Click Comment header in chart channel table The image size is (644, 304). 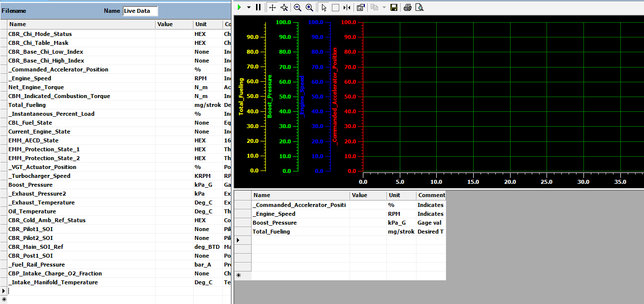coord(431,195)
